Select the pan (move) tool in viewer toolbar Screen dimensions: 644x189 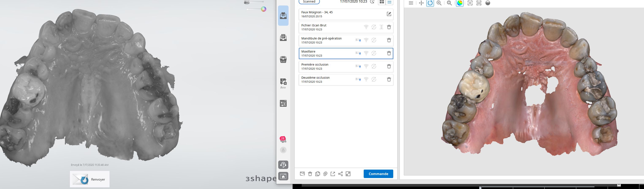pyautogui.click(x=421, y=3)
